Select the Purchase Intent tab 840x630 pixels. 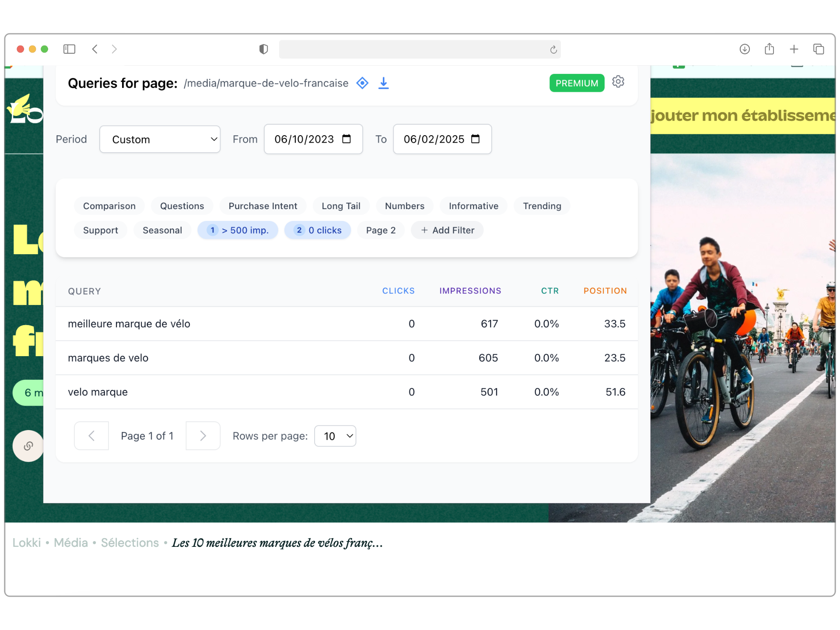click(263, 206)
